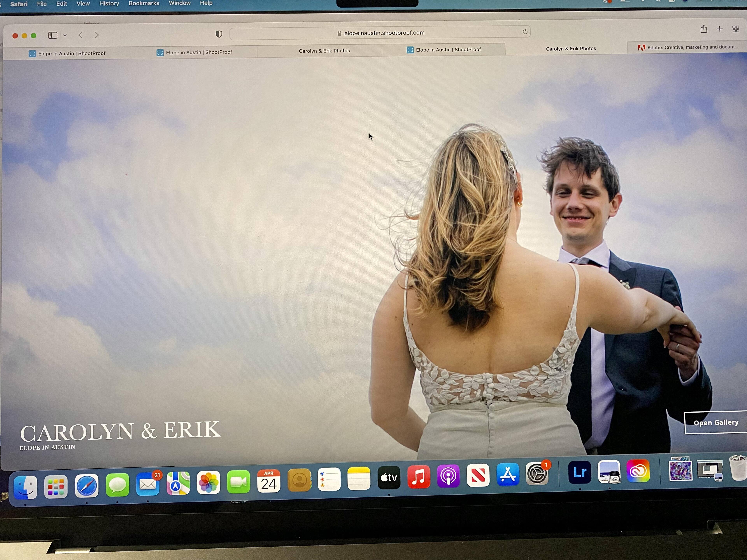The image size is (747, 560).
Task: Open the Calendar showing April 24
Action: click(268, 481)
